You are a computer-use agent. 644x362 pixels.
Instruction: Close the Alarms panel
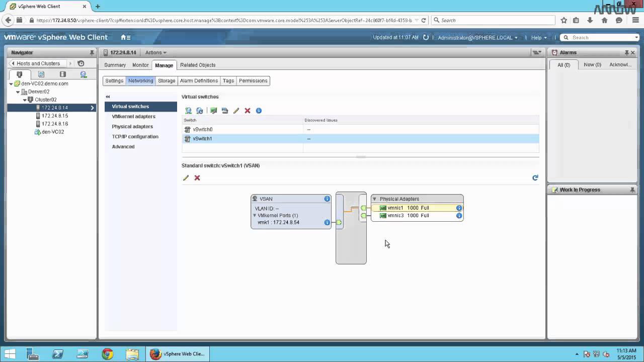[x=633, y=52]
